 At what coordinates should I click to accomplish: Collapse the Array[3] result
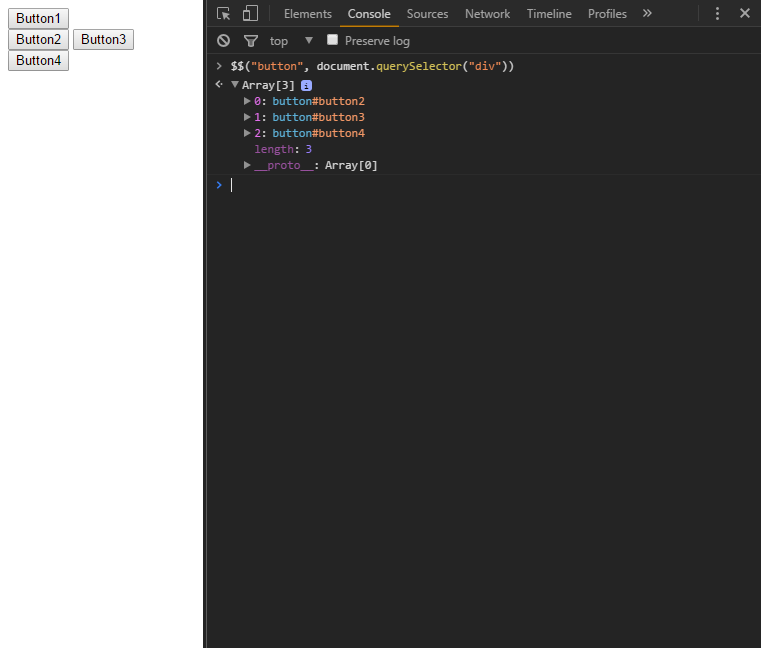235,84
